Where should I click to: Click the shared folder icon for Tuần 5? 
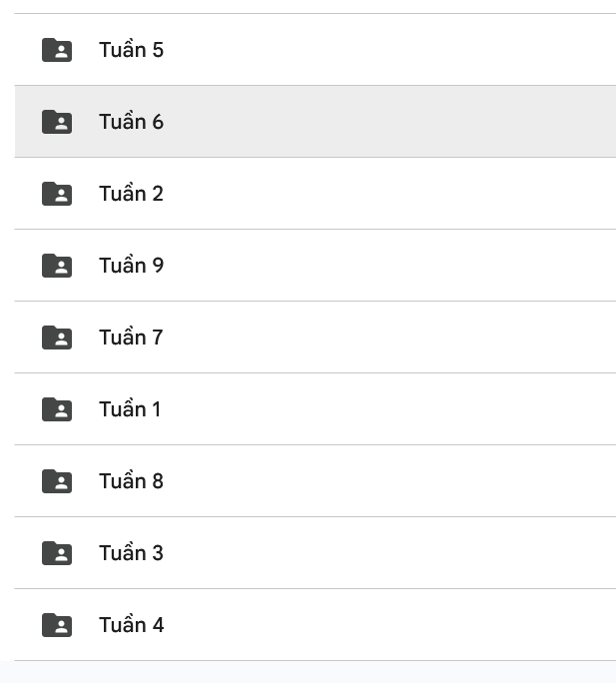click(x=57, y=50)
